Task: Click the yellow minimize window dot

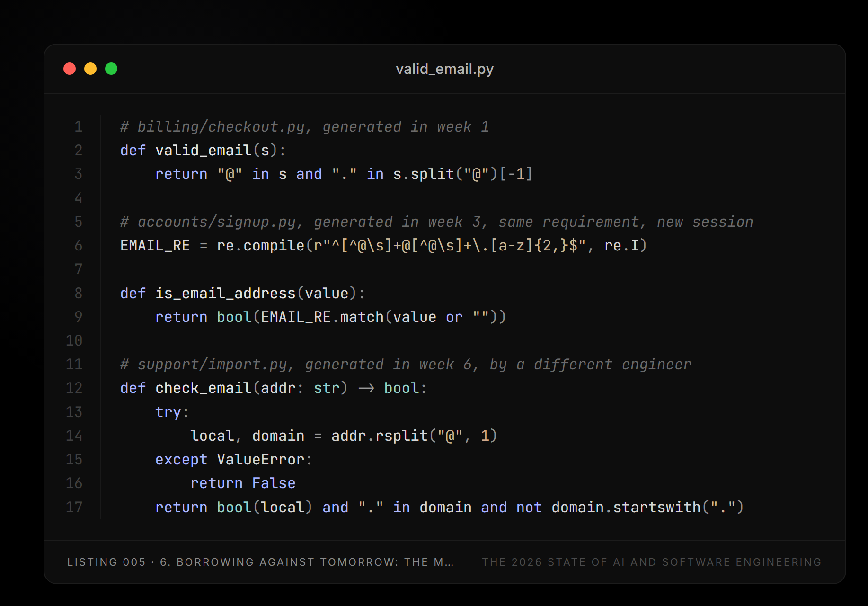Action: 90,69
